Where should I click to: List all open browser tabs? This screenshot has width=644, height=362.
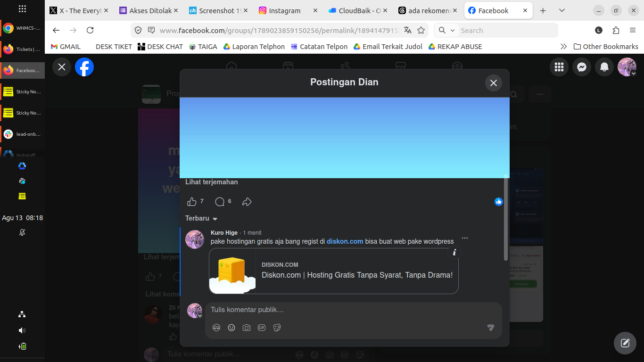(562, 10)
